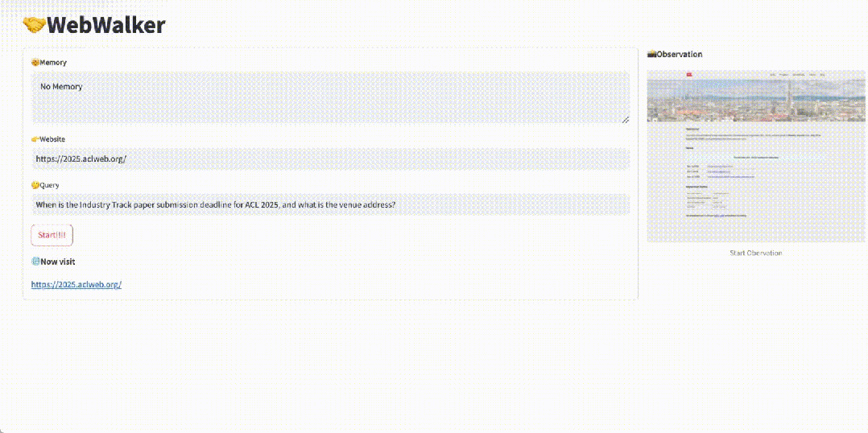Click the pointing hand icon beside Website
Image resolution: width=868 pixels, height=433 pixels.
pyautogui.click(x=35, y=139)
